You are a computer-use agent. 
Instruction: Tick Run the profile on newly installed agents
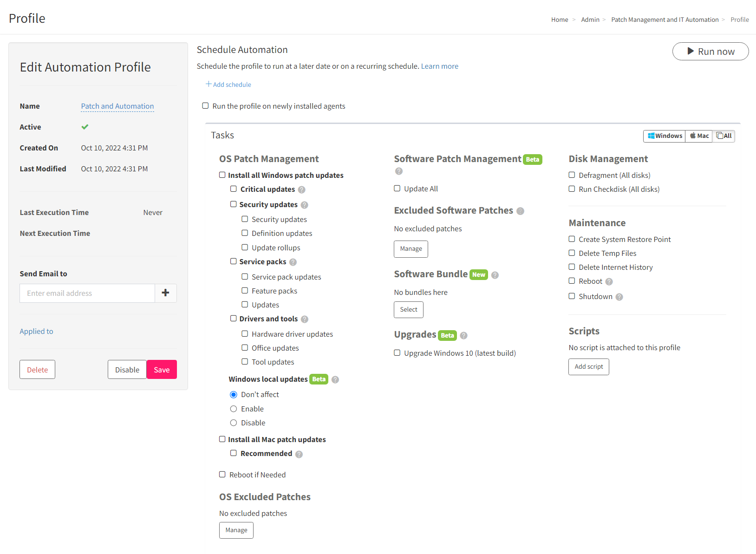(x=205, y=106)
